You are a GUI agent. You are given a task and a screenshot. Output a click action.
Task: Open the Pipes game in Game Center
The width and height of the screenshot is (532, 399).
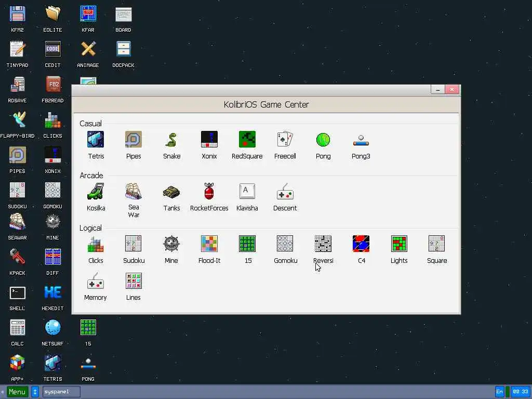coord(134,139)
